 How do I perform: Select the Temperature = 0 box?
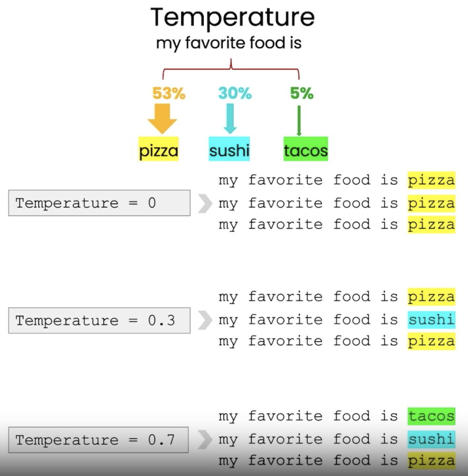click(99, 203)
